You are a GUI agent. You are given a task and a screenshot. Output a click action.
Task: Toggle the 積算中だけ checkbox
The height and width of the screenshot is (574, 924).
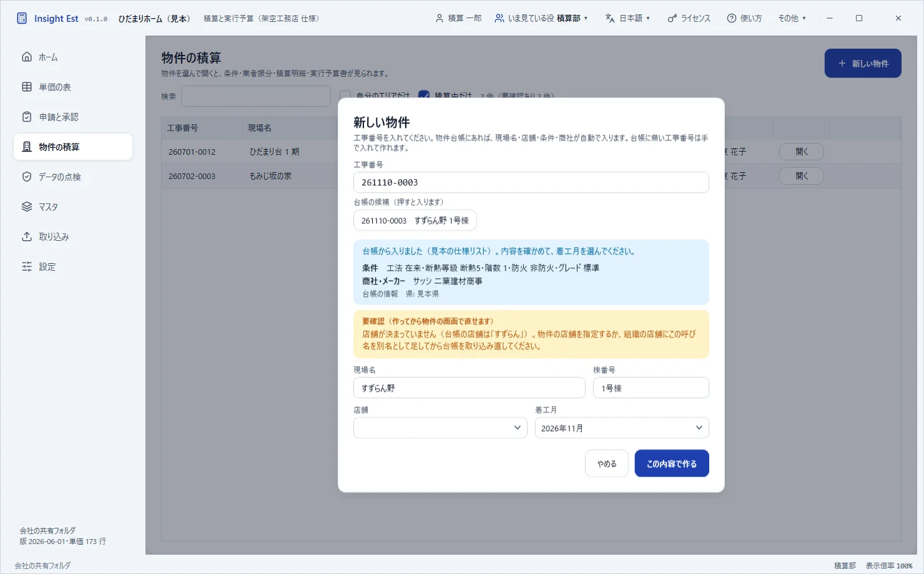(424, 95)
